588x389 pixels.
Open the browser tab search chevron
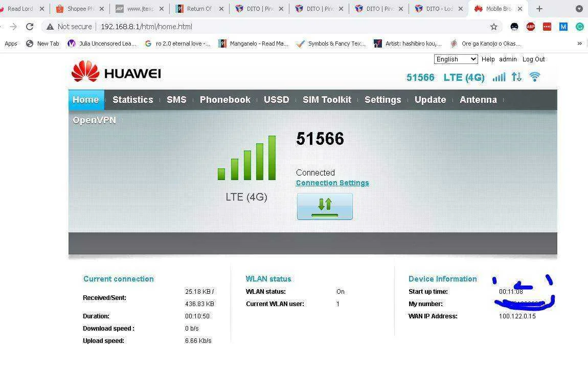pos(579,9)
